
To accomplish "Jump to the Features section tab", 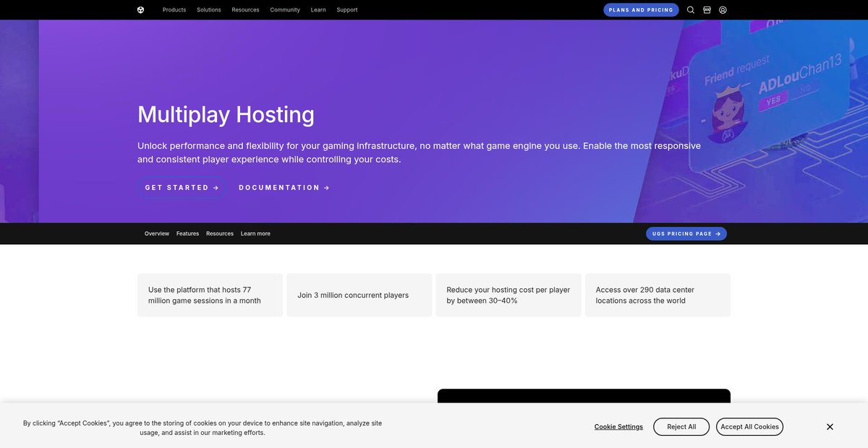I will [x=187, y=233].
